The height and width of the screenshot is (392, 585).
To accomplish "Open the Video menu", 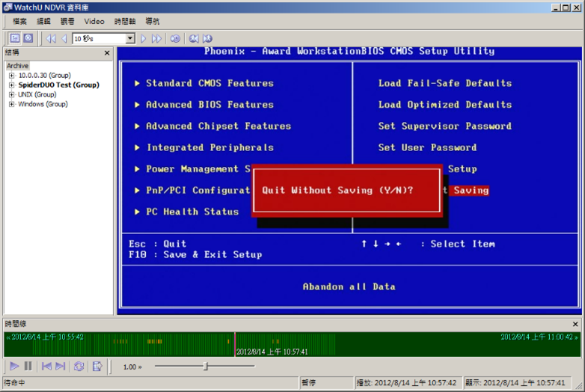I will (x=94, y=22).
